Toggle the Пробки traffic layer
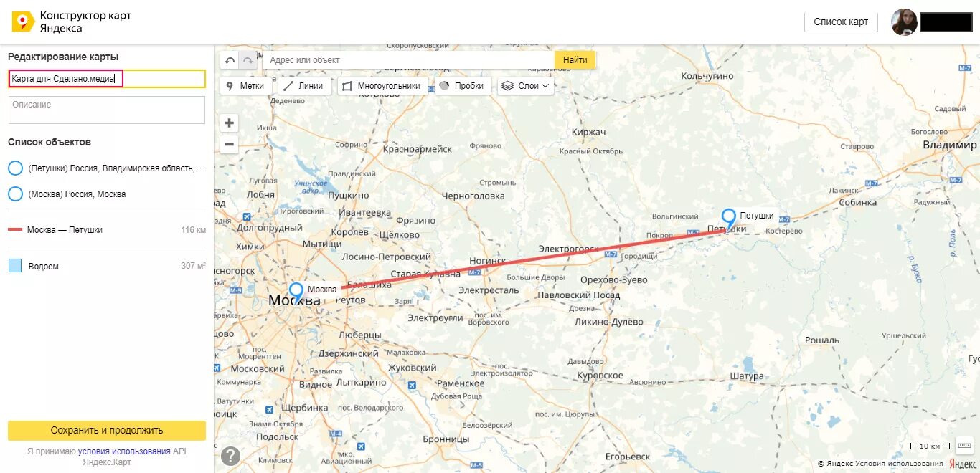 click(462, 86)
